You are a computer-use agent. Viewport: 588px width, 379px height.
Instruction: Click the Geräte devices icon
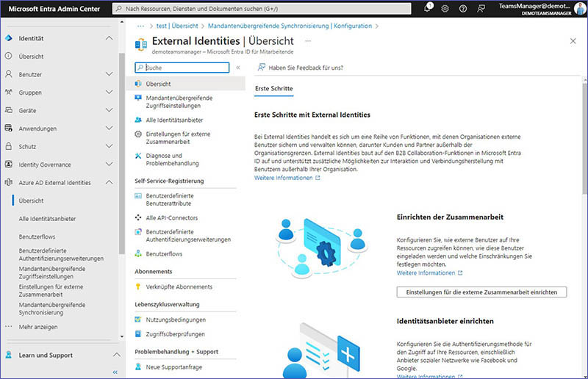coord(9,110)
